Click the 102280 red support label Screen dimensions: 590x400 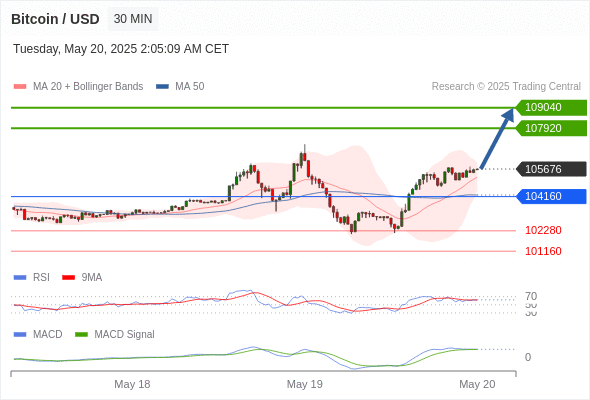pyautogui.click(x=543, y=230)
